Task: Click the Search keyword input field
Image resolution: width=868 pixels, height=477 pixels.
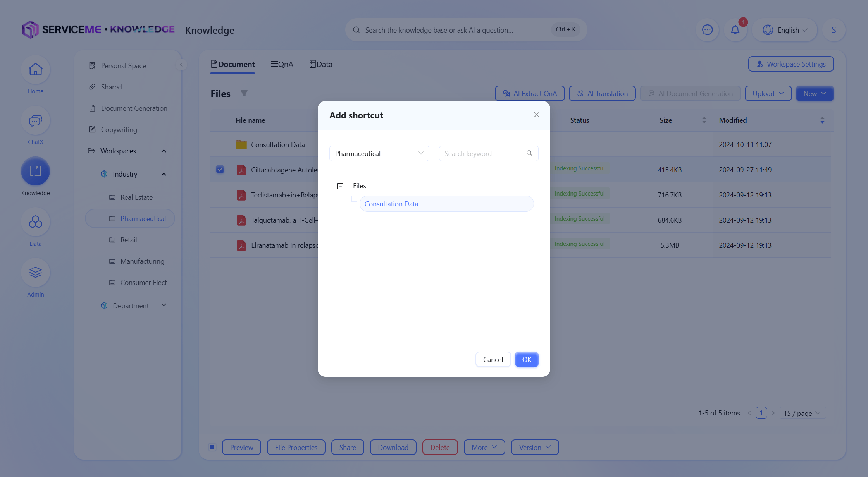Action: (482, 153)
